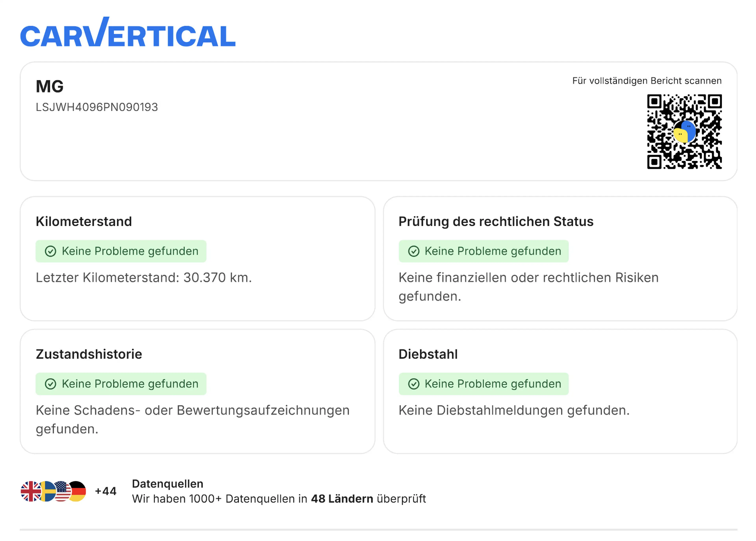Click the carVertical logo
Viewport: 756px width, 541px height.
[128, 32]
